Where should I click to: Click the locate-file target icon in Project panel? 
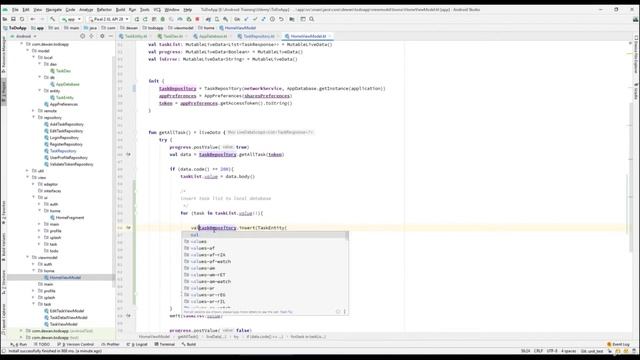82,36
